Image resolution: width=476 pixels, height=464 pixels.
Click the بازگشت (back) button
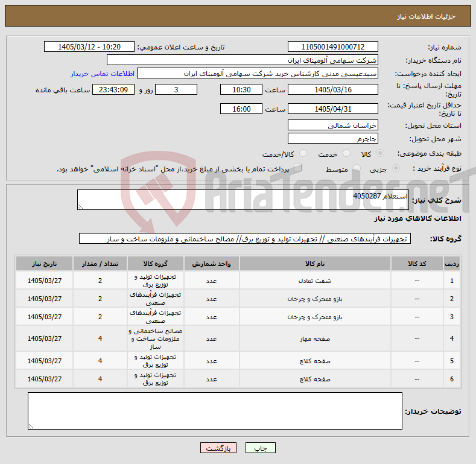coord(218,448)
